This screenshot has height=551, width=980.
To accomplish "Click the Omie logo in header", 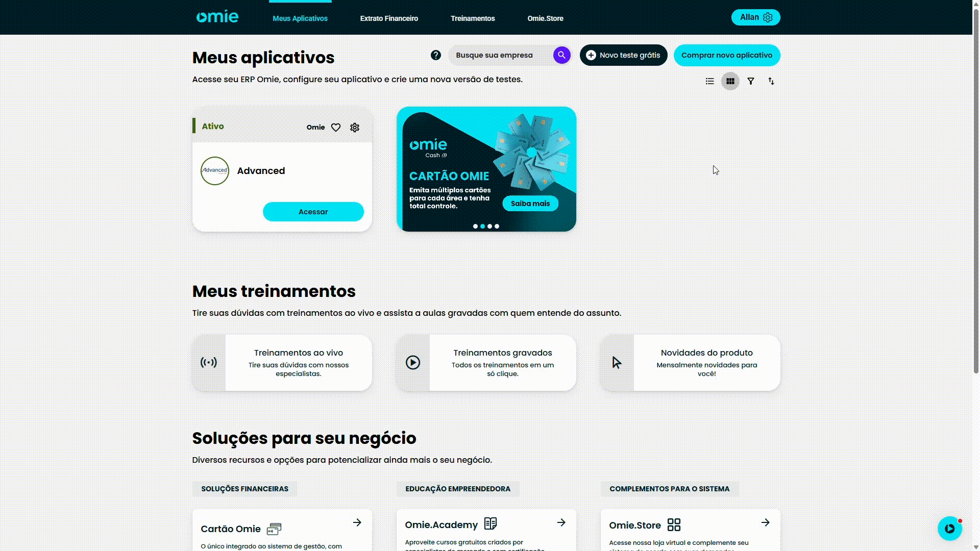I will (217, 17).
